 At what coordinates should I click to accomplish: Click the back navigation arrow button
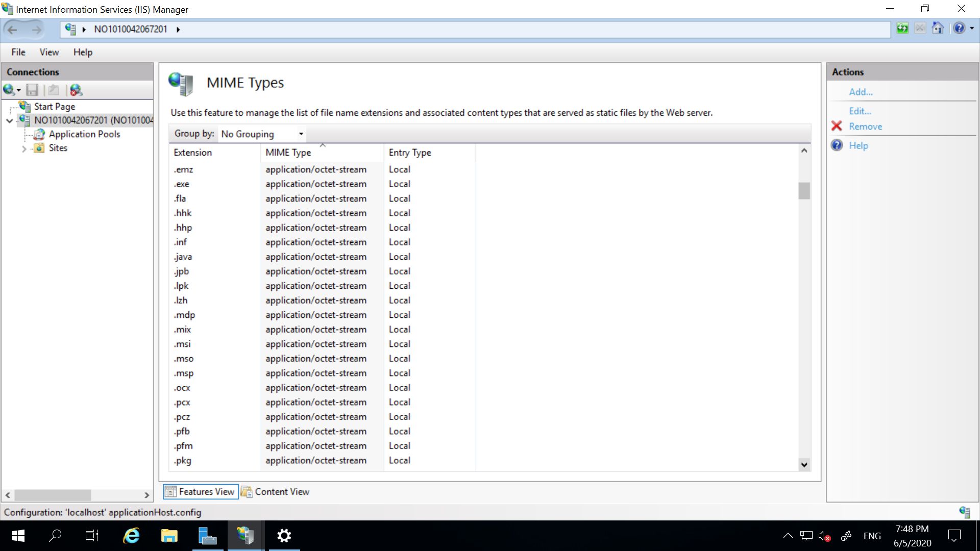coord(14,28)
